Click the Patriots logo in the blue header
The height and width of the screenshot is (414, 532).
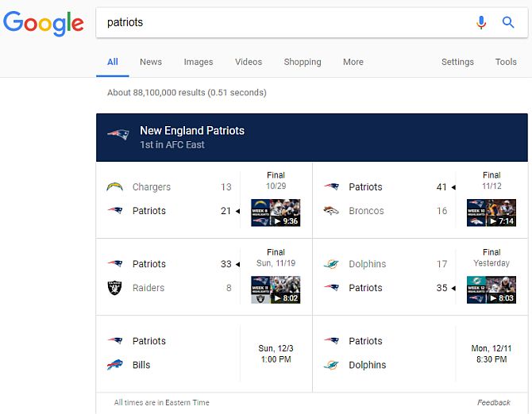(x=118, y=135)
